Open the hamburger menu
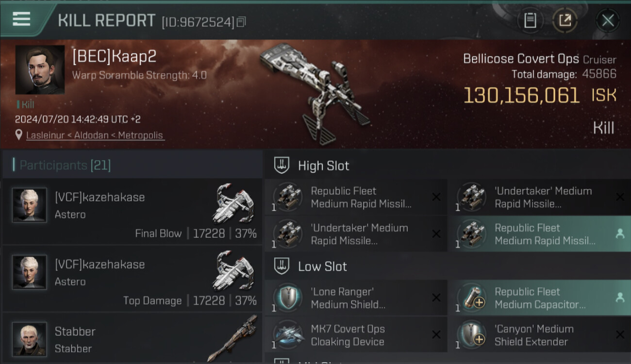The width and height of the screenshot is (631, 364). click(x=21, y=19)
